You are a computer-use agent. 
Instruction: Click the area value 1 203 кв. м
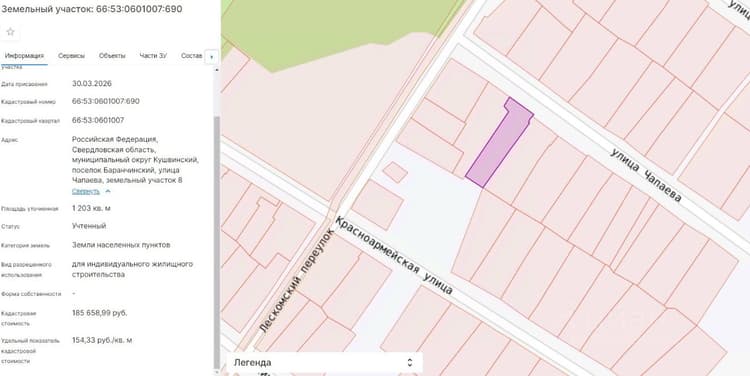pos(91,209)
